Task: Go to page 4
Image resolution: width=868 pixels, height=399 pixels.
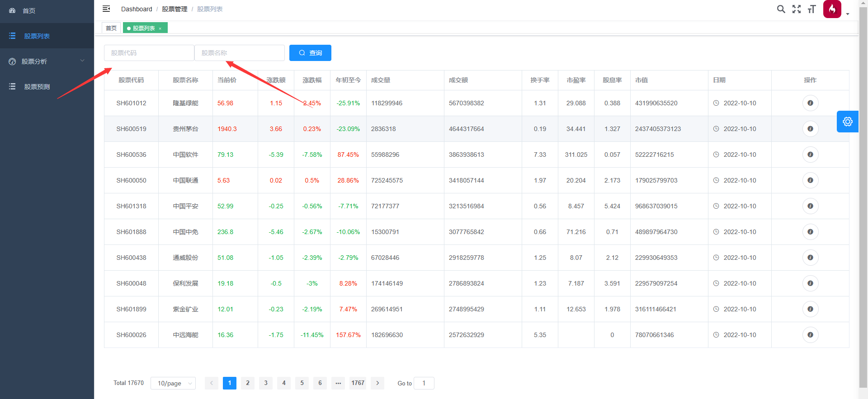Action: [x=284, y=383]
